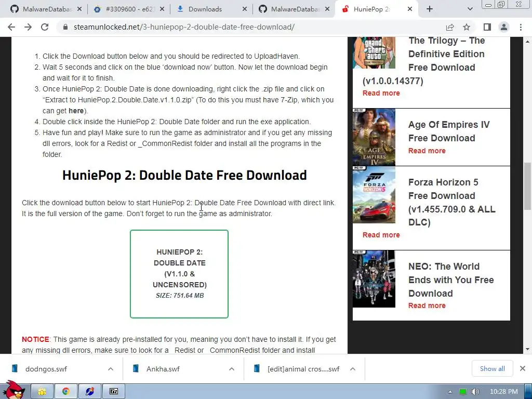Expand options for Ankha.swf download
This screenshot has height=399, width=532.
coord(231,369)
